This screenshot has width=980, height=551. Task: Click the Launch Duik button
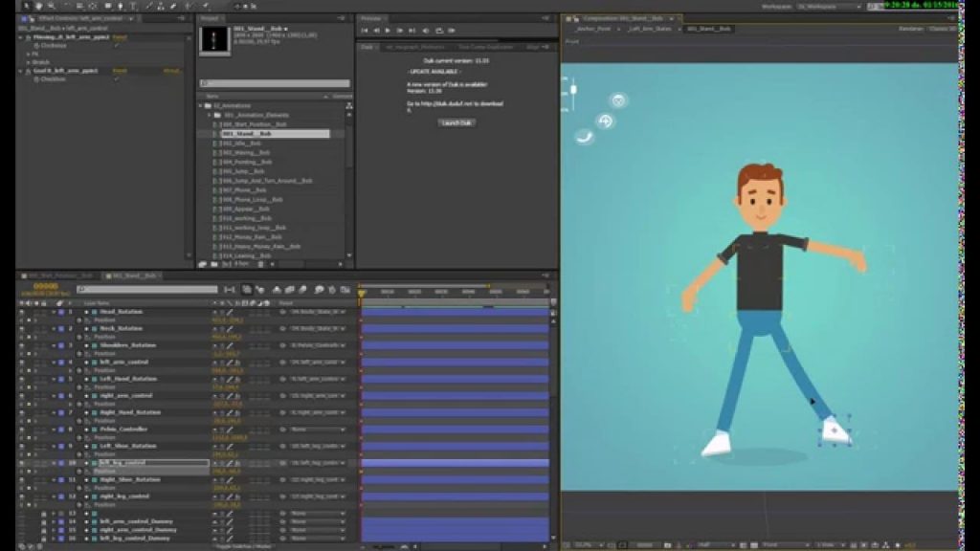click(x=457, y=122)
